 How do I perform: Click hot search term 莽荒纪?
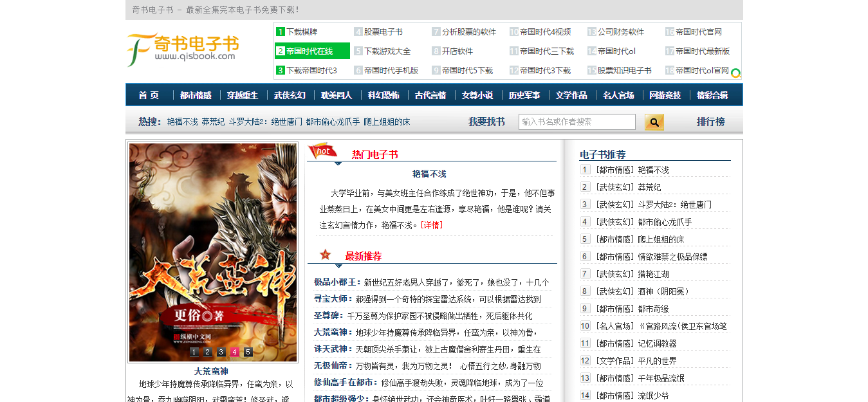tap(213, 122)
